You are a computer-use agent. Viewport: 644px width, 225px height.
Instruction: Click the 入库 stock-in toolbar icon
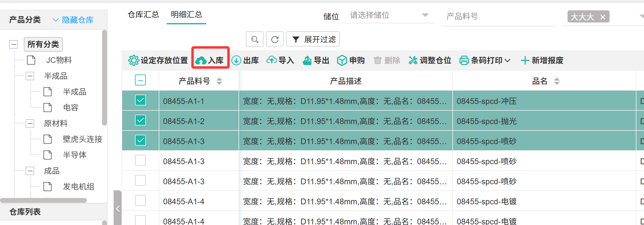pos(201,61)
